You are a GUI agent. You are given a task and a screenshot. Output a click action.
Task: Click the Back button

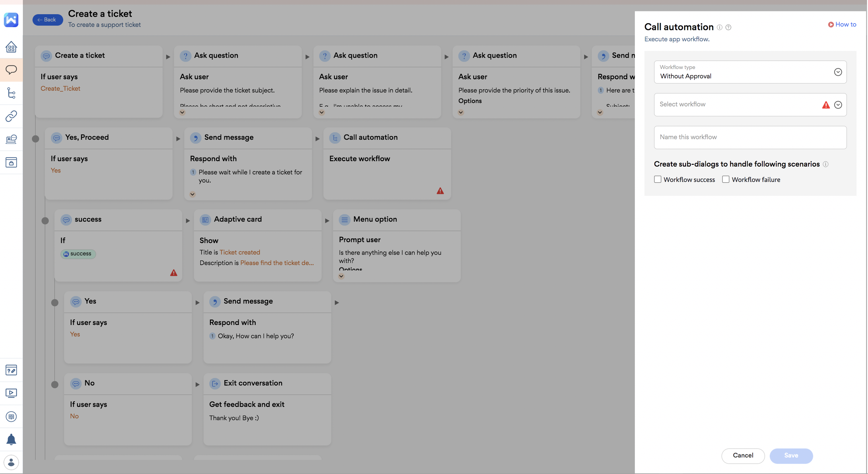point(47,20)
